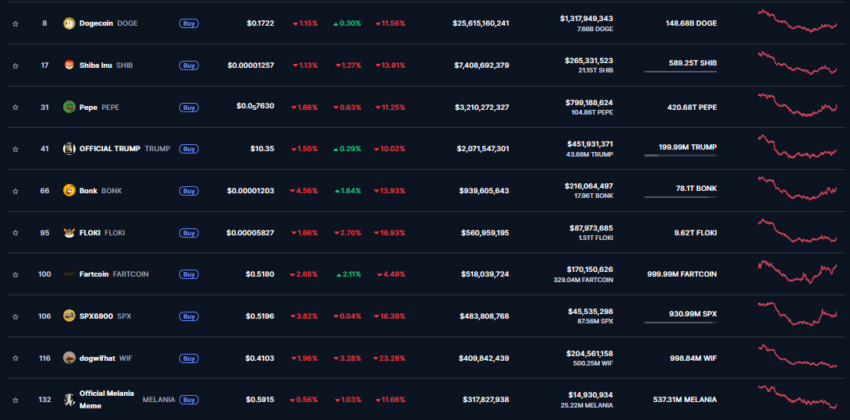Screen dimensions: 850x420
Task: Click the Dogecoin coin logo icon
Action: pyautogui.click(x=69, y=22)
